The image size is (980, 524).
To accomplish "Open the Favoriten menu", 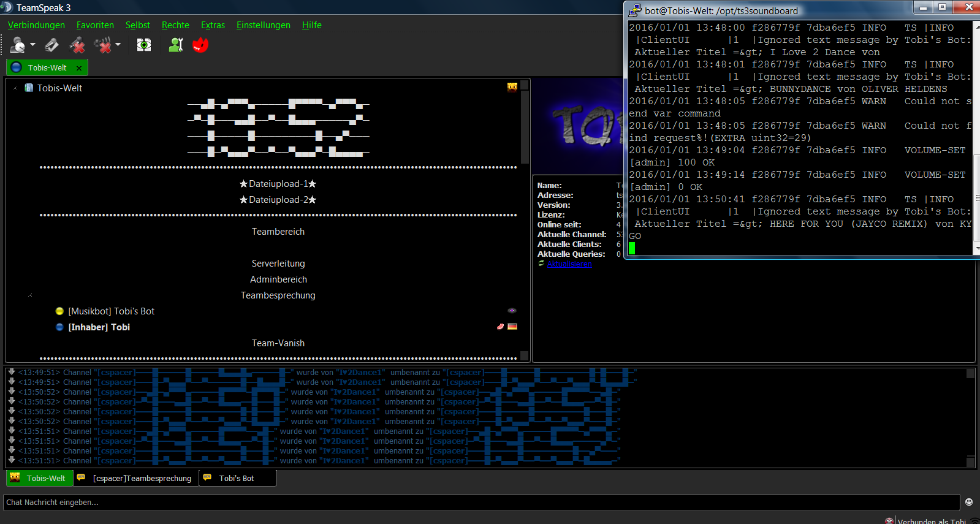I will (95, 25).
